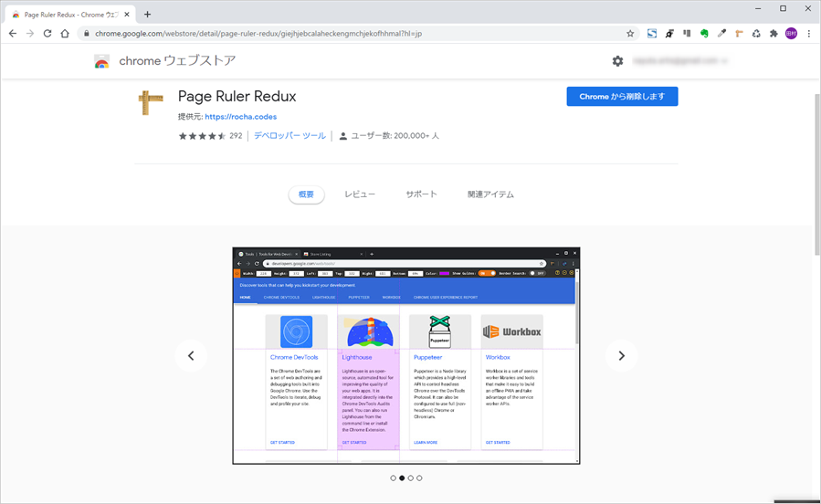
Task: Open the browser home page
Action: [x=65, y=34]
